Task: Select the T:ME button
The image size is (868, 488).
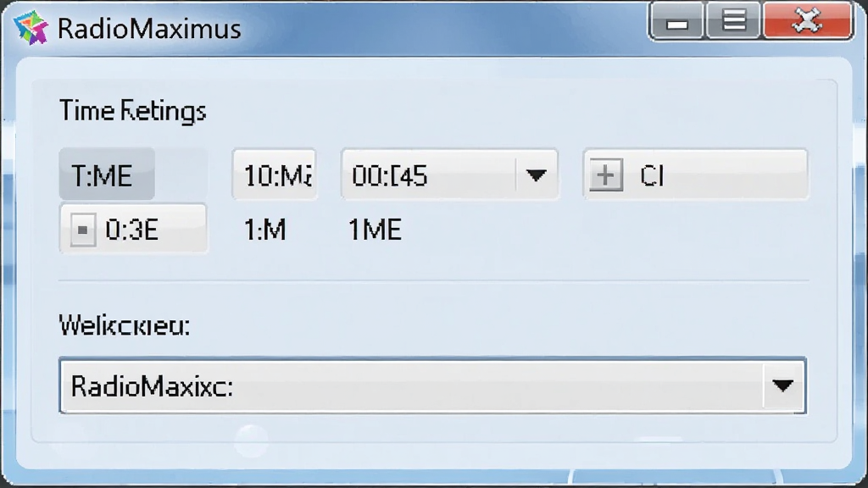Action: (107, 175)
